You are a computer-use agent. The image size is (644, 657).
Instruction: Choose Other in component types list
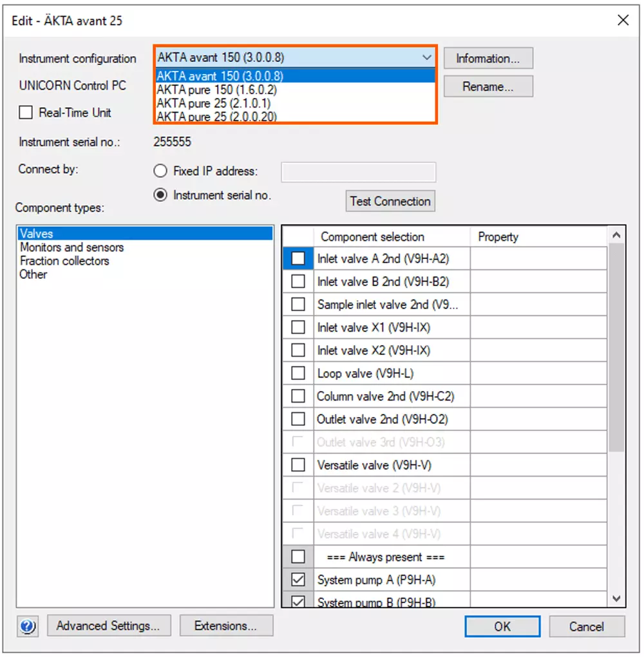(33, 274)
